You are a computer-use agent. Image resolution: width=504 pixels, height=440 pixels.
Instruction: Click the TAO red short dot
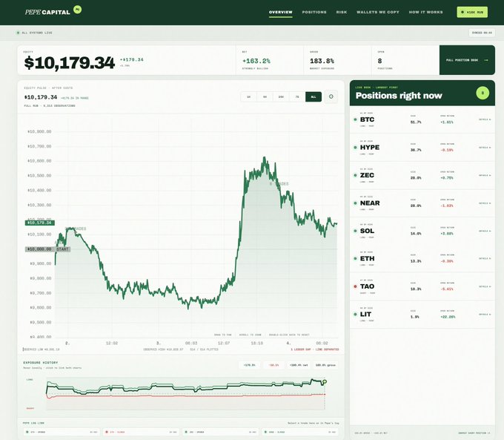click(x=355, y=286)
